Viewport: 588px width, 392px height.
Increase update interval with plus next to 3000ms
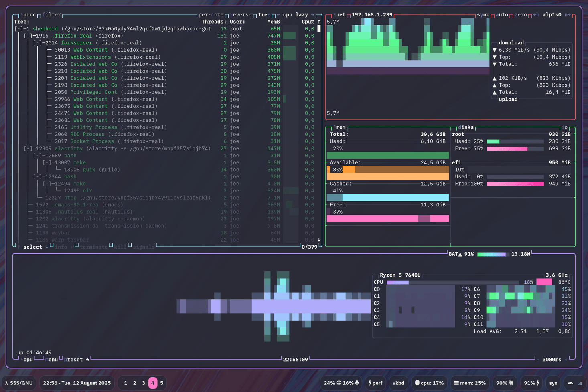pyautogui.click(x=566, y=360)
